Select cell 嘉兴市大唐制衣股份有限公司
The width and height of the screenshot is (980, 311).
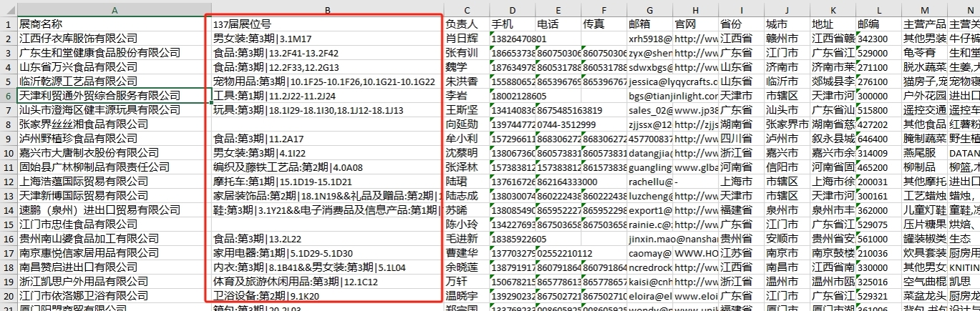coord(114,152)
